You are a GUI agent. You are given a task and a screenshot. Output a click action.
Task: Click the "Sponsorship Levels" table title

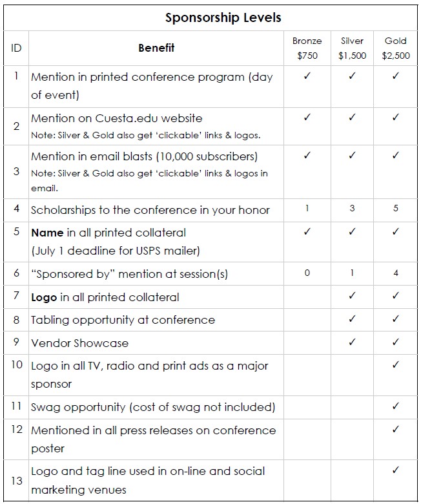pos(223,17)
